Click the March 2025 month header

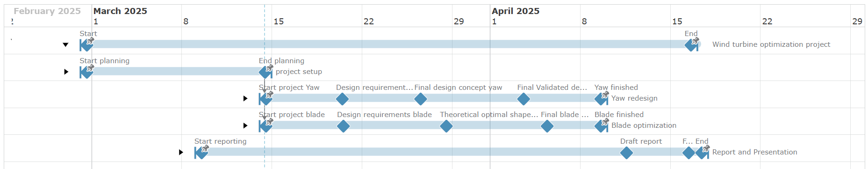pos(120,11)
